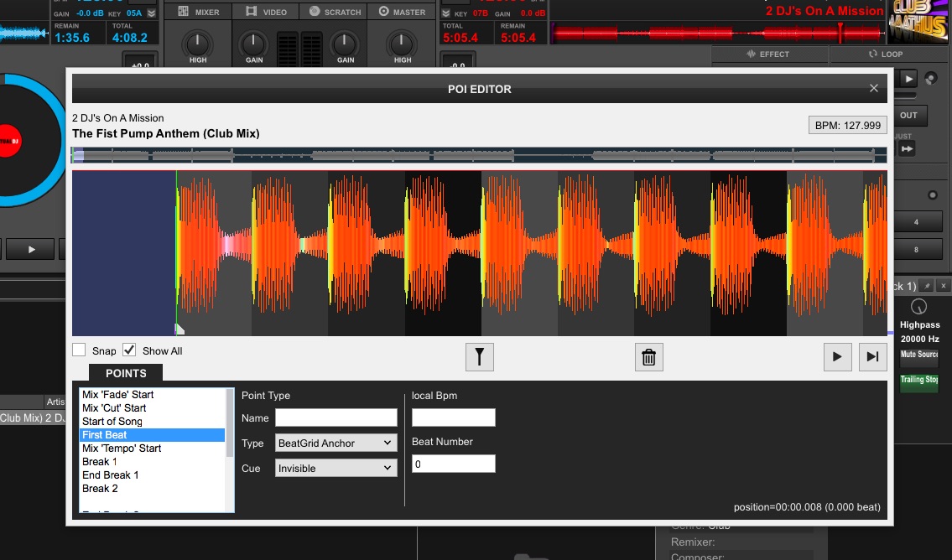
Task: Click the BPM: 127.999 button
Action: coord(847,125)
